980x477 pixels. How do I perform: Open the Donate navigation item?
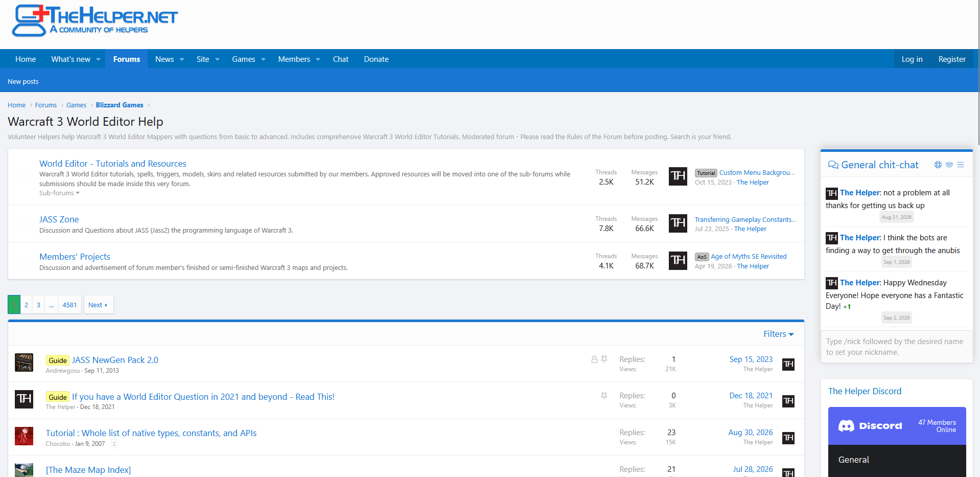(377, 59)
